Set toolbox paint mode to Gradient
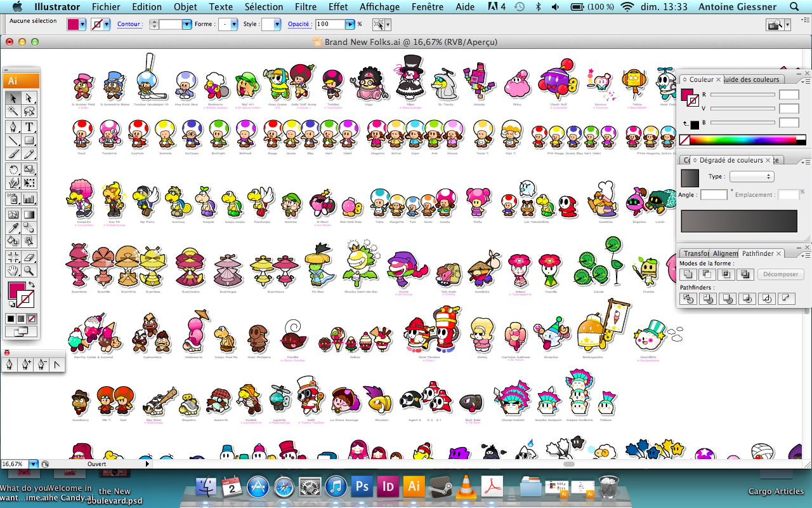812x508 pixels. 21,318
